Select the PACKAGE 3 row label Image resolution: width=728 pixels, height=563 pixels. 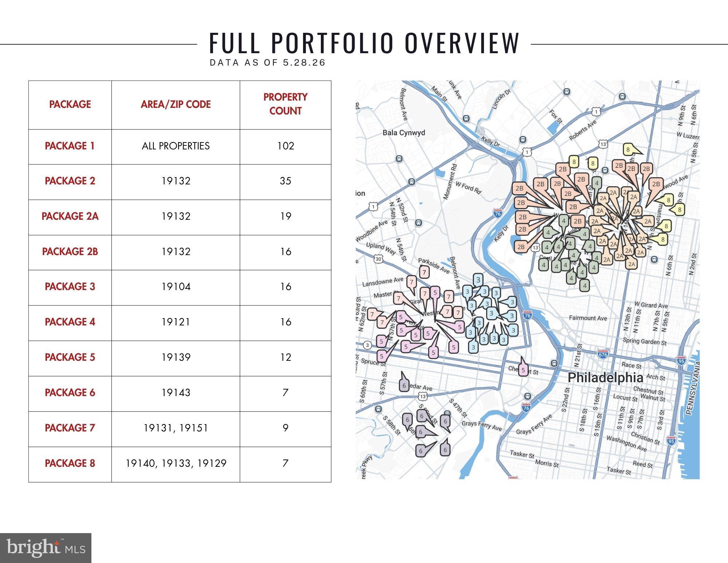tap(70, 287)
